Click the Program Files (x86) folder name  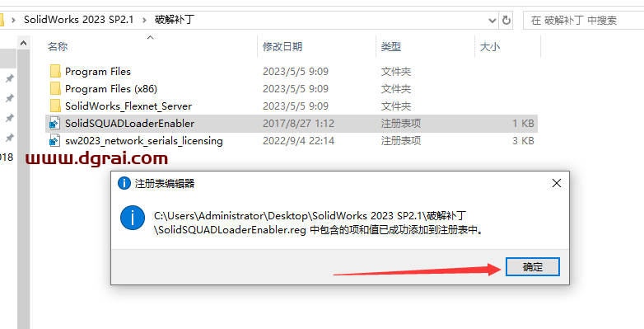tap(111, 89)
